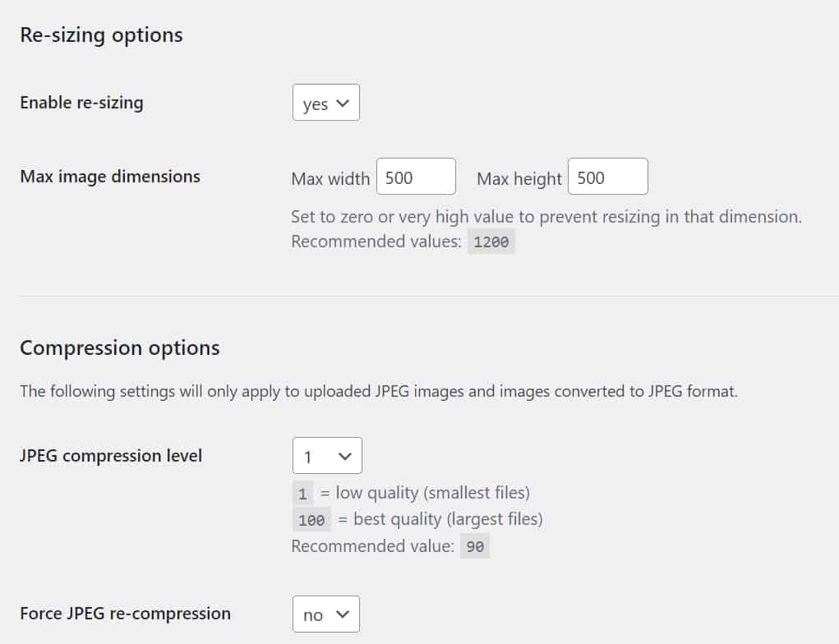This screenshot has width=839, height=644.
Task: Click the "100" best quality code badge
Action: click(x=311, y=520)
